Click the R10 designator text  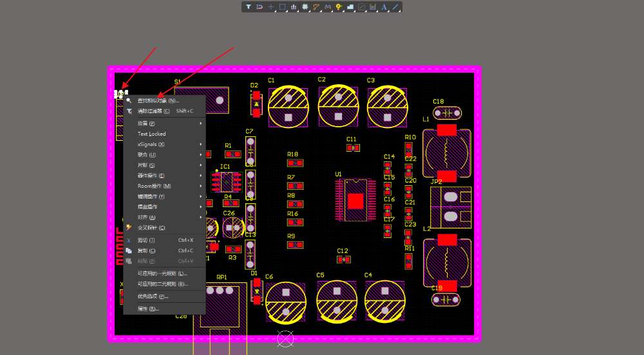[410, 138]
